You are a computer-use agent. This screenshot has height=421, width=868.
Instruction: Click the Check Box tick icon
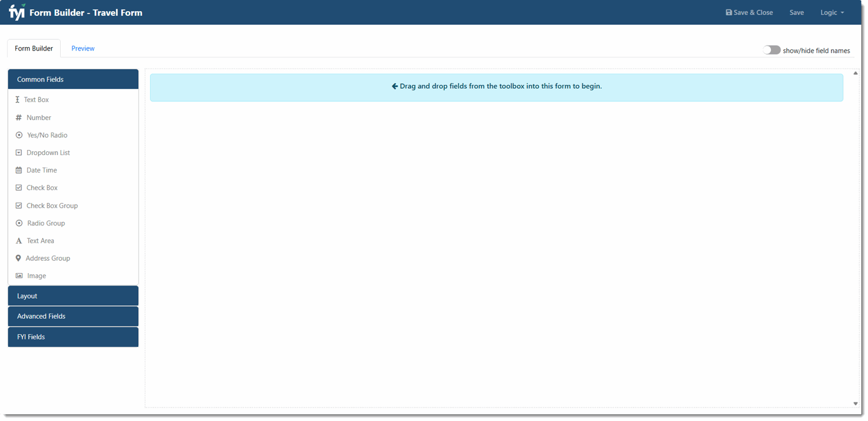point(19,188)
